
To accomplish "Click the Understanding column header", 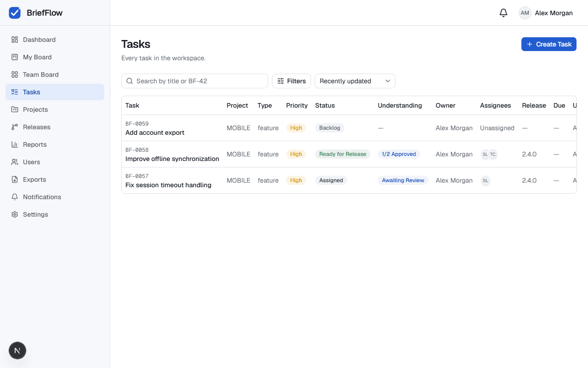I will pos(400,105).
